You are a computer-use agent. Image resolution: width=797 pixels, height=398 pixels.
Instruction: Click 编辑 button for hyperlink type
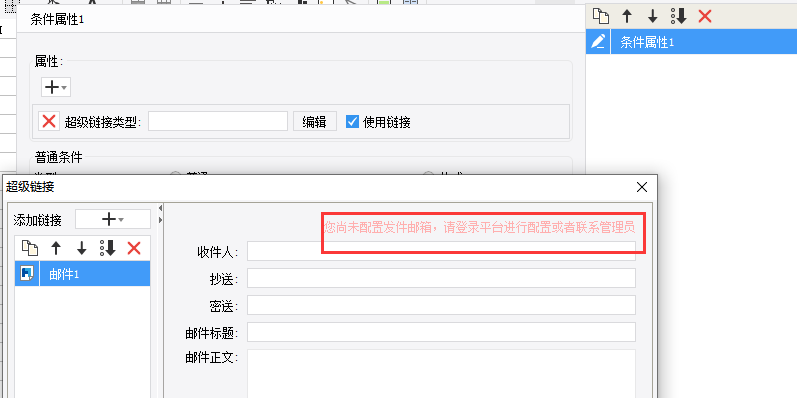pos(315,121)
